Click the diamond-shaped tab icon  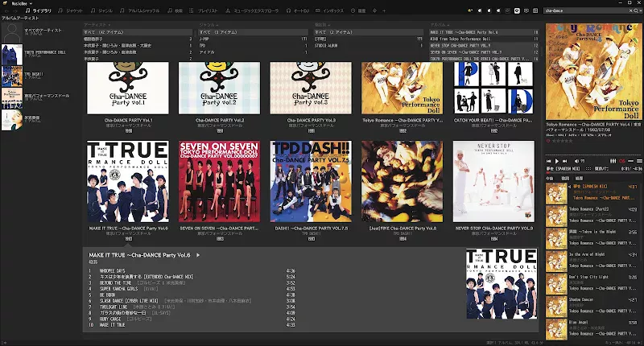[374, 10]
